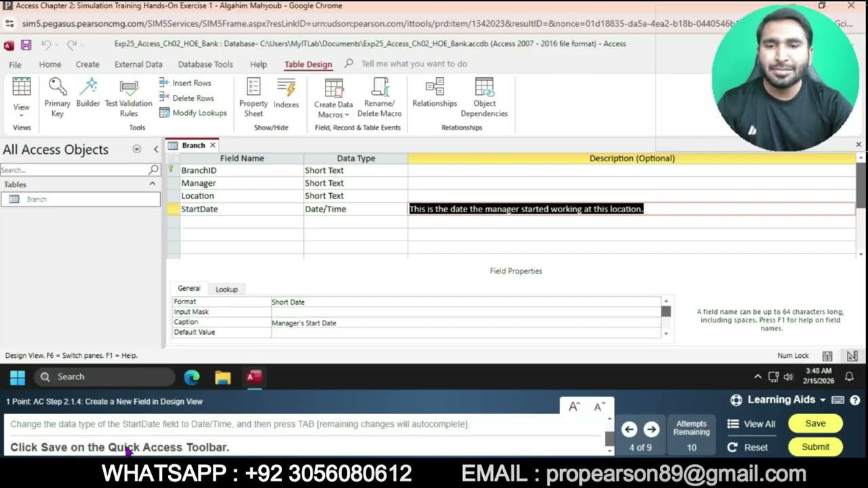Launch Microsoft Edge from taskbar
The image size is (868, 488).
coord(192,378)
